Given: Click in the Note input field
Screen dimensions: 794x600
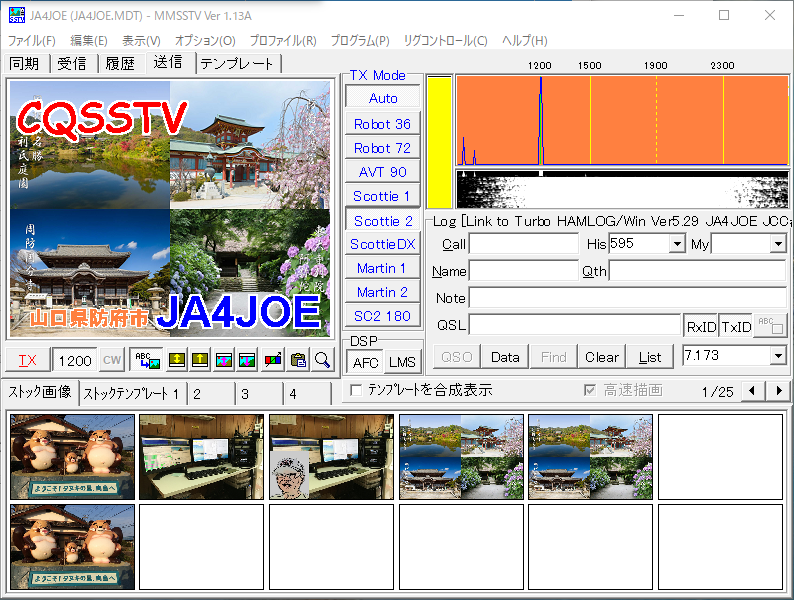Looking at the screenshot, I should click(627, 298).
